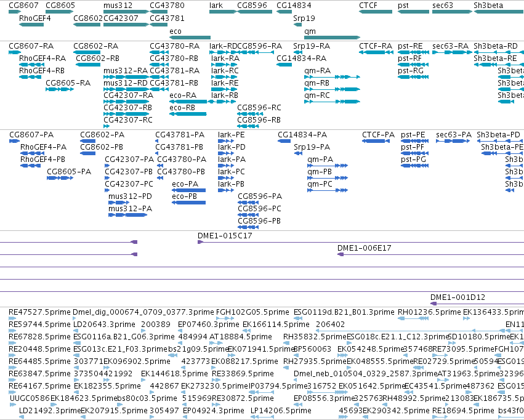Image resolution: width=524 pixels, height=420 pixels.
Task: Click the teal gene bar beneath qm
Action: (x=332, y=38)
